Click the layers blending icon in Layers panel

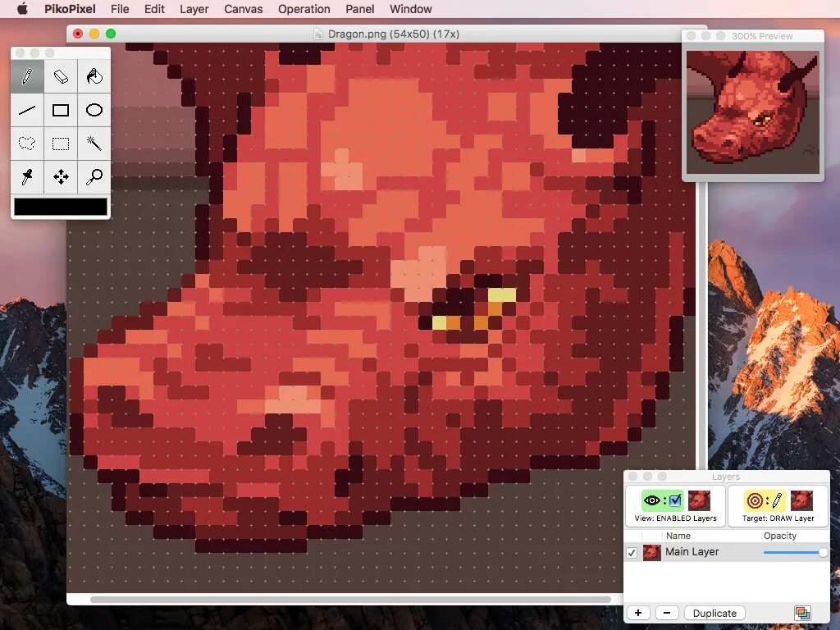click(802, 613)
